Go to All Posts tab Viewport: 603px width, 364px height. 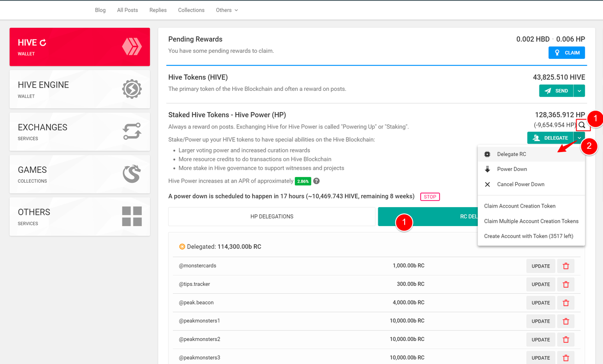click(x=128, y=10)
